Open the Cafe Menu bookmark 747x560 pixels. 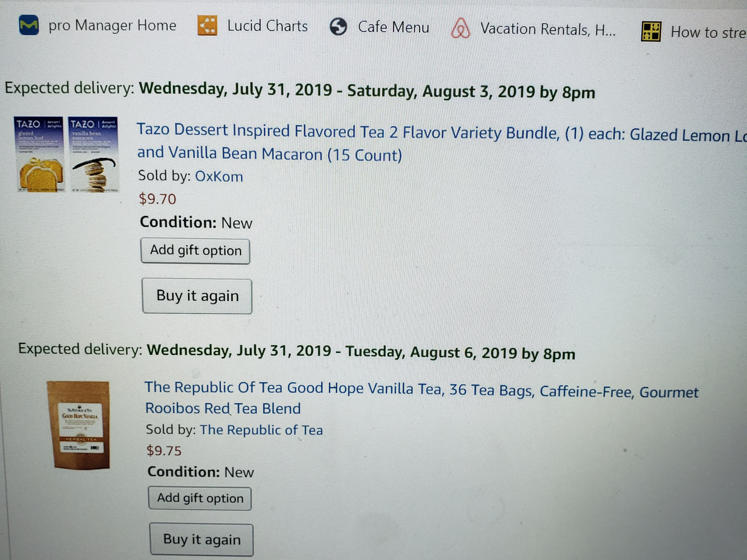[394, 27]
